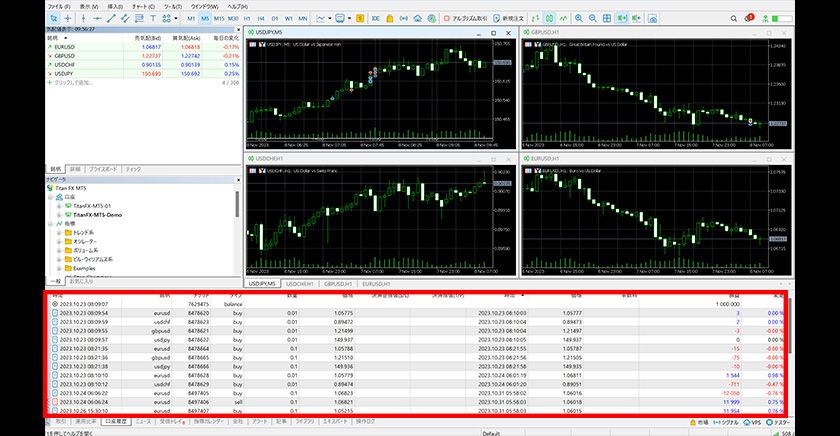Toggle chart auto scroll
The width and height of the screenshot is (840, 436).
click(621, 18)
